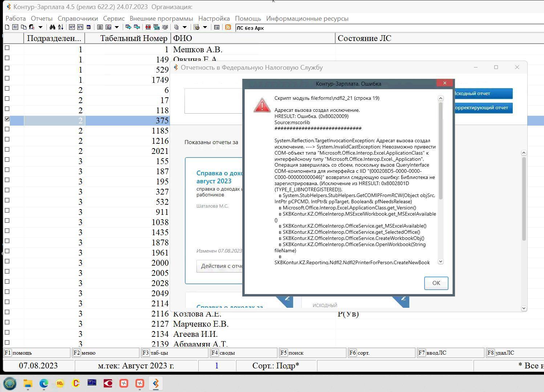Image resolution: width=544 pixels, height=392 pixels.
Task: Click the gray columns toolbar icon
Action: click(x=165, y=27)
